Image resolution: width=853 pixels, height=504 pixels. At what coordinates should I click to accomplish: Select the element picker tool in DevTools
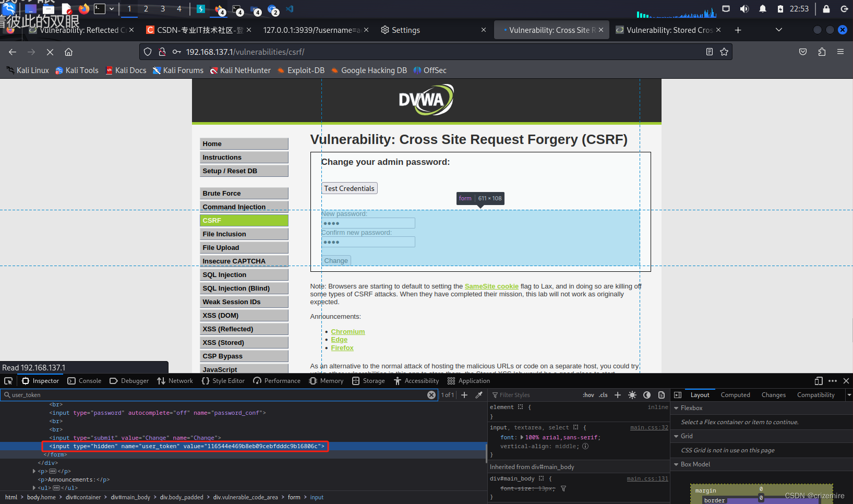(8, 380)
